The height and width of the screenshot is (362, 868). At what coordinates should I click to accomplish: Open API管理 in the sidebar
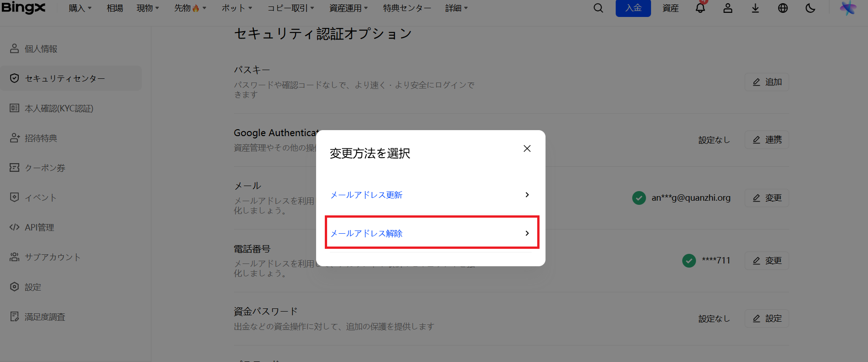click(x=39, y=227)
